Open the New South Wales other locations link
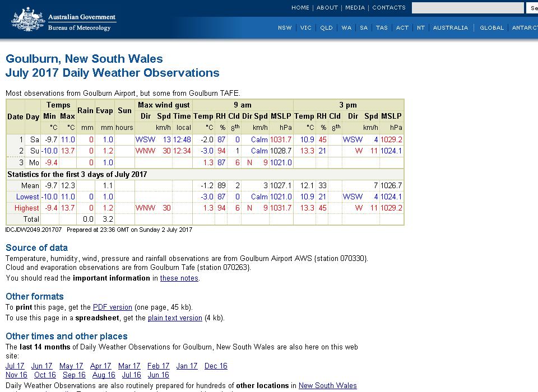This screenshot has width=538, height=392. 327,386
